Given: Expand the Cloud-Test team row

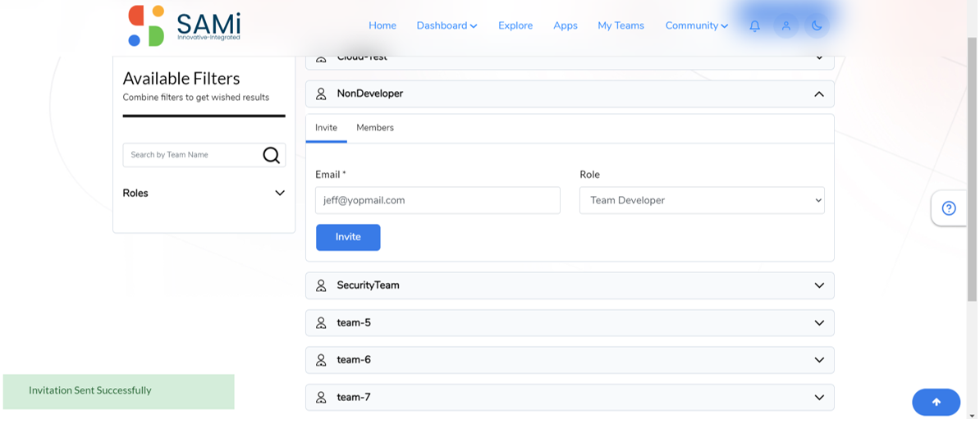Looking at the screenshot, I should [x=819, y=57].
